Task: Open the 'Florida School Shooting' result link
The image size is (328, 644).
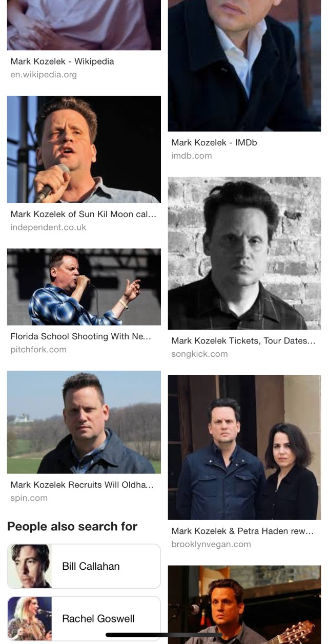Action: (x=81, y=337)
